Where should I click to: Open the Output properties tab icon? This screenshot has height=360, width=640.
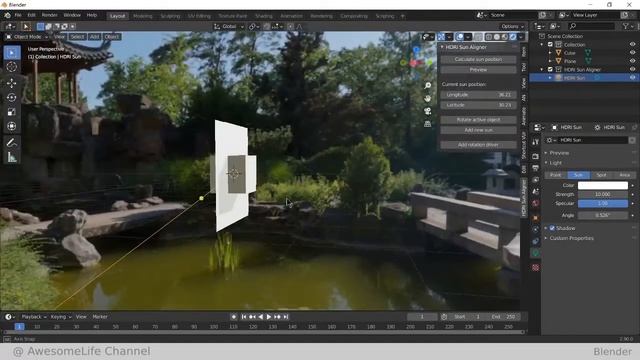536,168
